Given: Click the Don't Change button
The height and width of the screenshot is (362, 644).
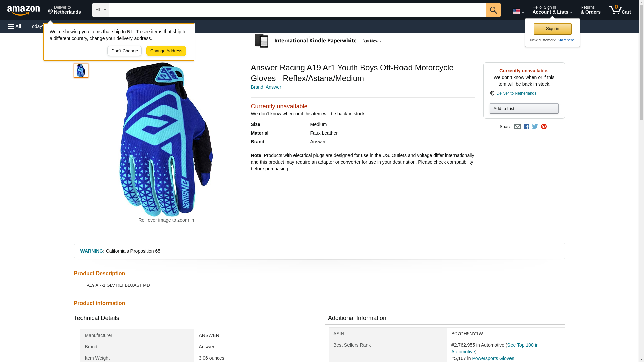Looking at the screenshot, I should (124, 51).
